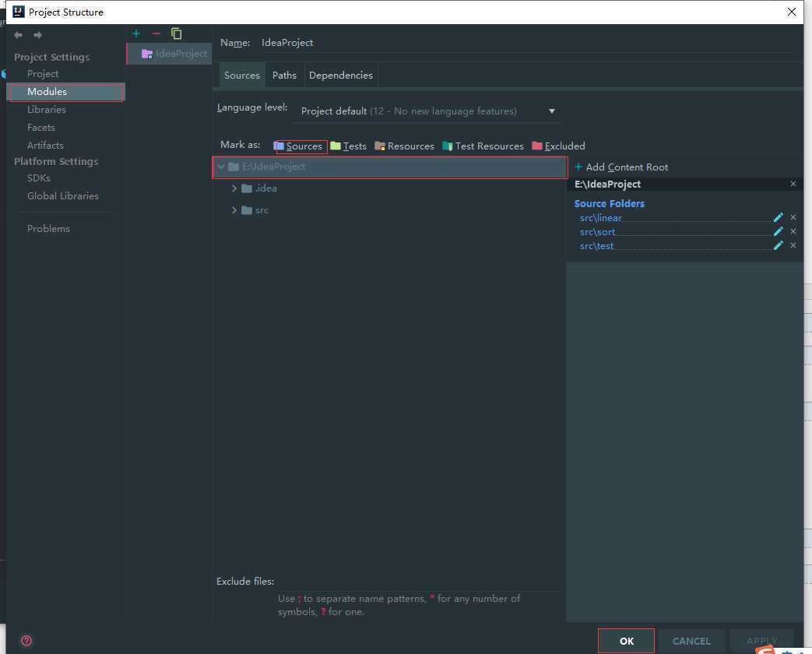Open Libraries settings page

(x=47, y=109)
